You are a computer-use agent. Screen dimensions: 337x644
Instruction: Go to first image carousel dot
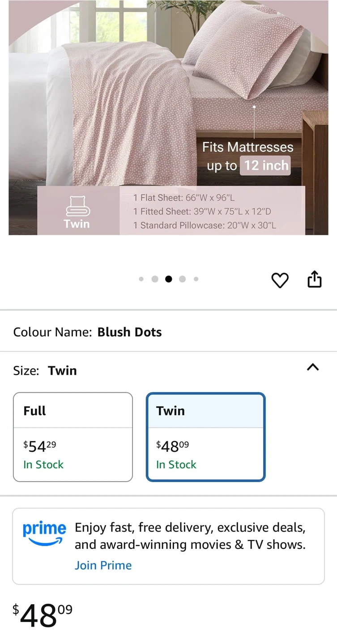tap(141, 279)
